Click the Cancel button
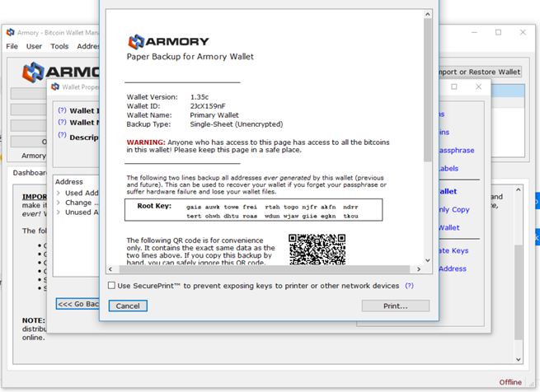This screenshot has height=392, width=540. (128, 306)
